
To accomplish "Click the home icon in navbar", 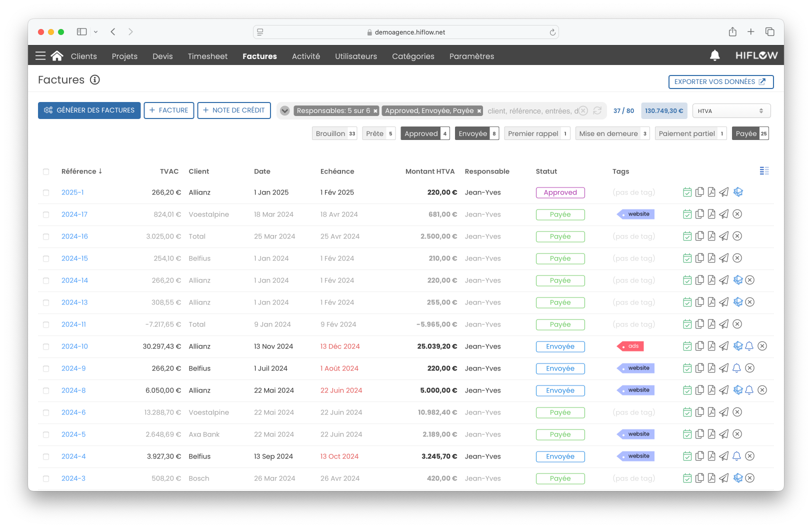I will point(57,56).
